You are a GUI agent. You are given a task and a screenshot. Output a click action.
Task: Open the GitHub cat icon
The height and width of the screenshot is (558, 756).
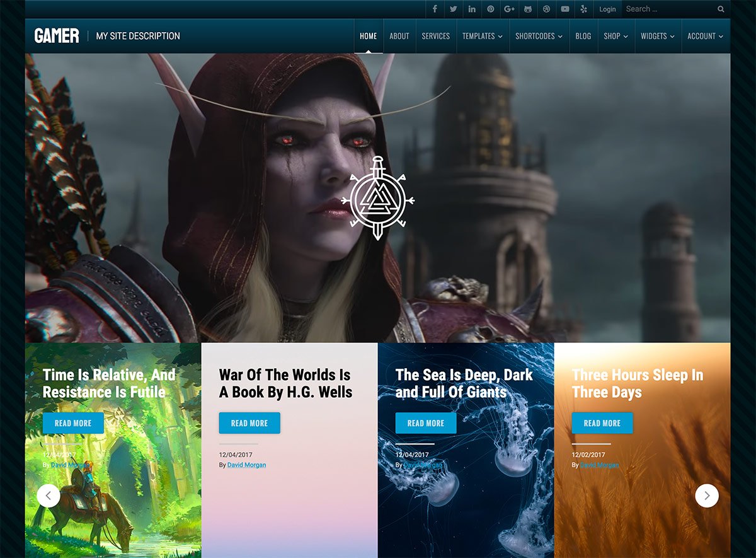coord(528,9)
